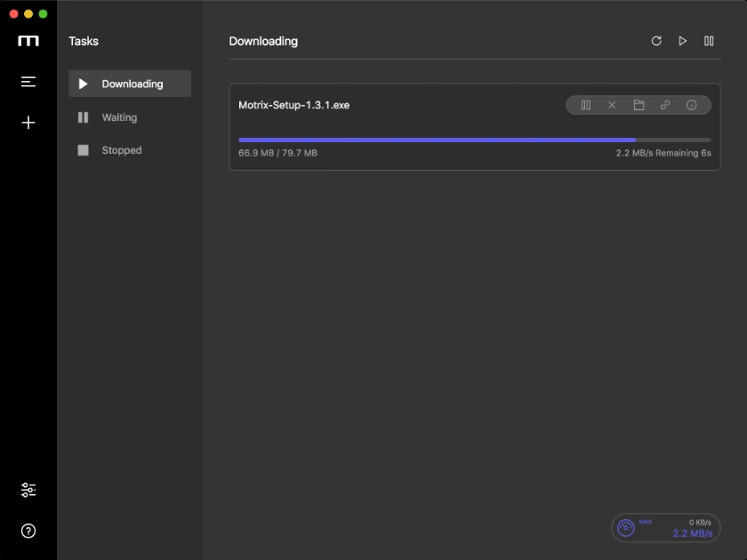Open the speedometer speed display widget
The height and width of the screenshot is (560, 747).
(x=625, y=527)
